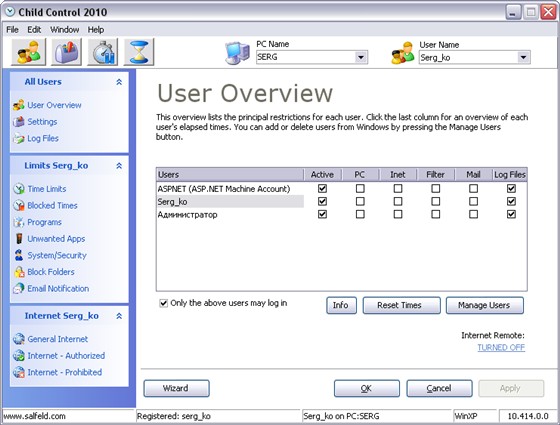The image size is (560, 425).
Task: Click the Internet - Prohibited icon
Action: [x=19, y=372]
